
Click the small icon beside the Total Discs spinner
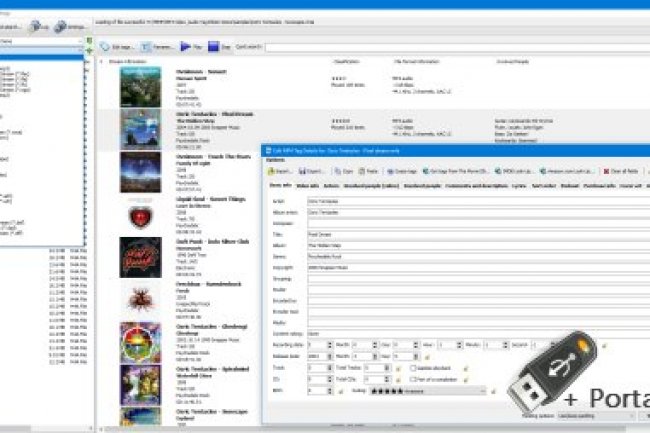click(x=398, y=379)
